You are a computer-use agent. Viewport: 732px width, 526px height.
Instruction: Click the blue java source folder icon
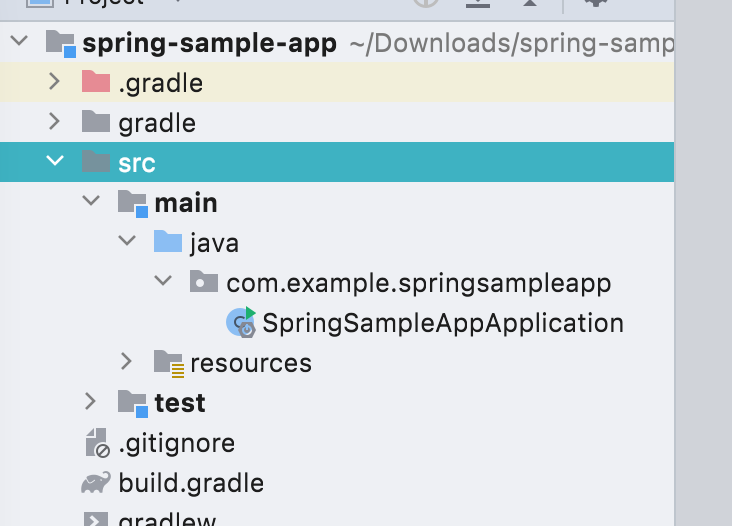point(168,242)
